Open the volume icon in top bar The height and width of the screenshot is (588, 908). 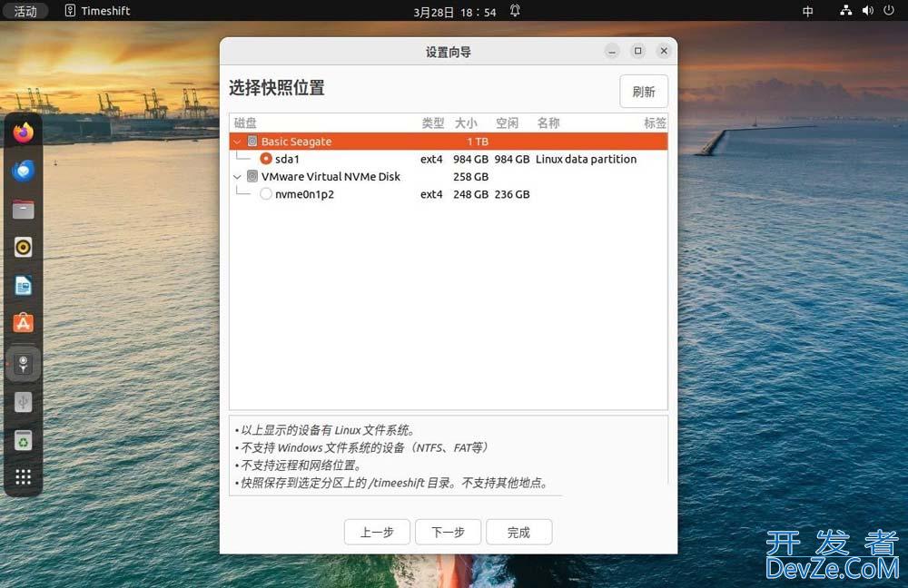coord(867,10)
